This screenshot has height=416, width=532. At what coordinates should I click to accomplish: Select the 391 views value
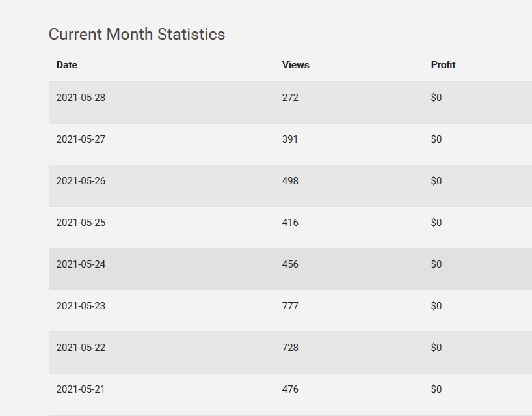point(290,139)
